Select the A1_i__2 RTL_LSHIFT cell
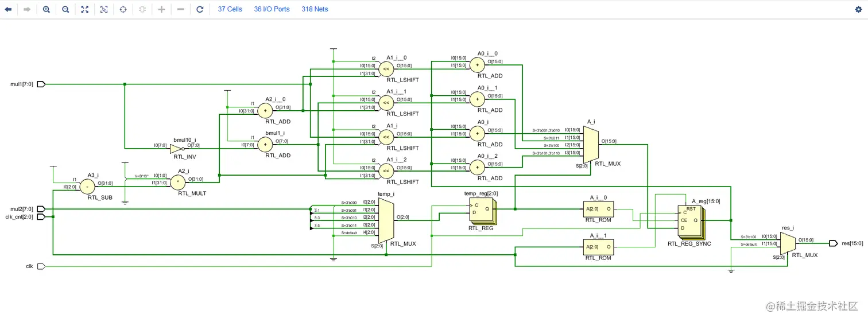Viewport: 868px width, 322px height. click(386, 171)
